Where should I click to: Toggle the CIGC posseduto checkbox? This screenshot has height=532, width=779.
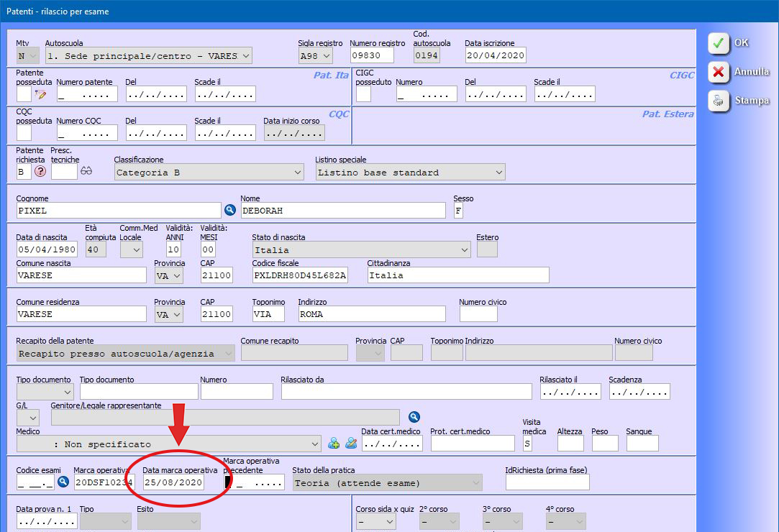point(363,94)
